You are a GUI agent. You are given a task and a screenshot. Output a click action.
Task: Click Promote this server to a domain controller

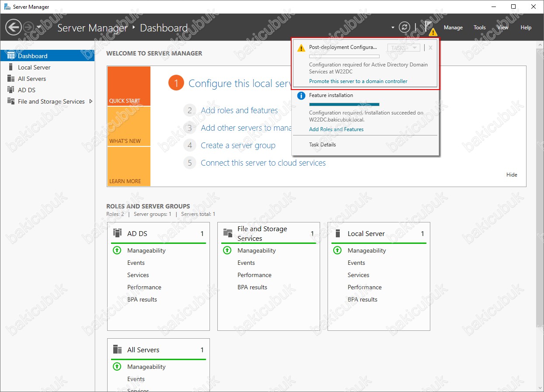(358, 81)
